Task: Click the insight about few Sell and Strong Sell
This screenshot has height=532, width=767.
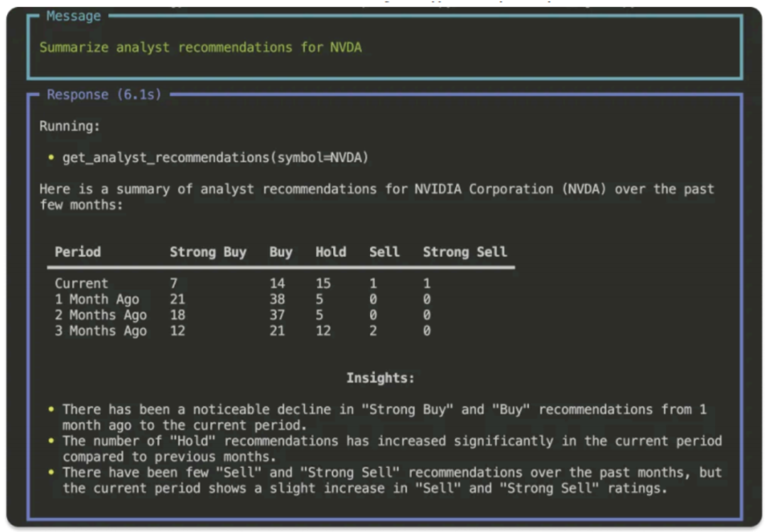Action: [392, 480]
